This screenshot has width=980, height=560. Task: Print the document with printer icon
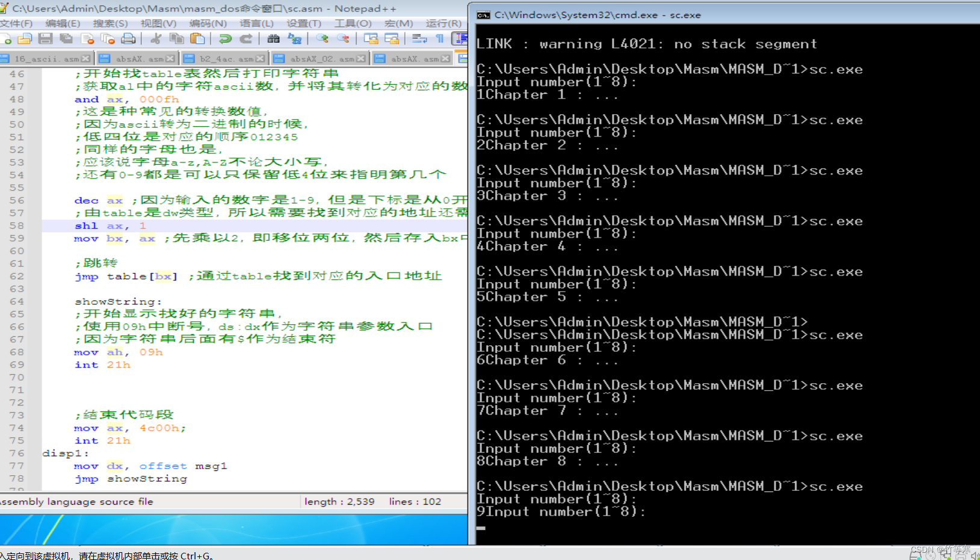point(128,39)
